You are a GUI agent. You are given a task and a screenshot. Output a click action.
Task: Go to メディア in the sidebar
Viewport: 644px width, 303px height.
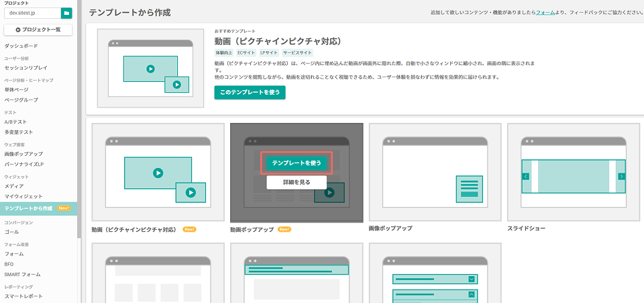pyautogui.click(x=14, y=186)
